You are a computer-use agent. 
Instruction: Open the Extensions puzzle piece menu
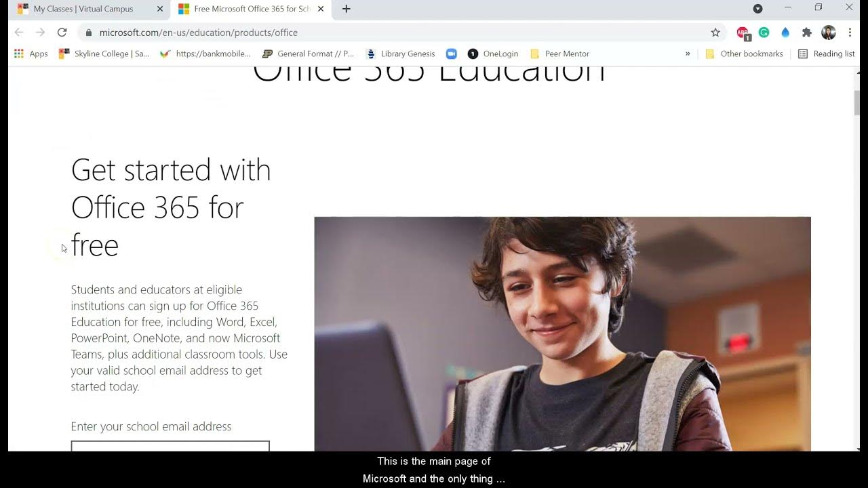pyautogui.click(x=807, y=33)
